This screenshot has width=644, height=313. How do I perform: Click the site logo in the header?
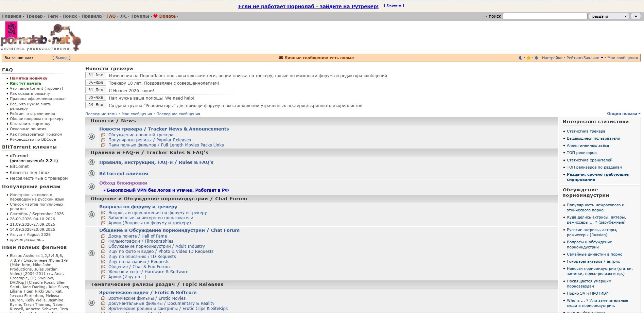41,37
